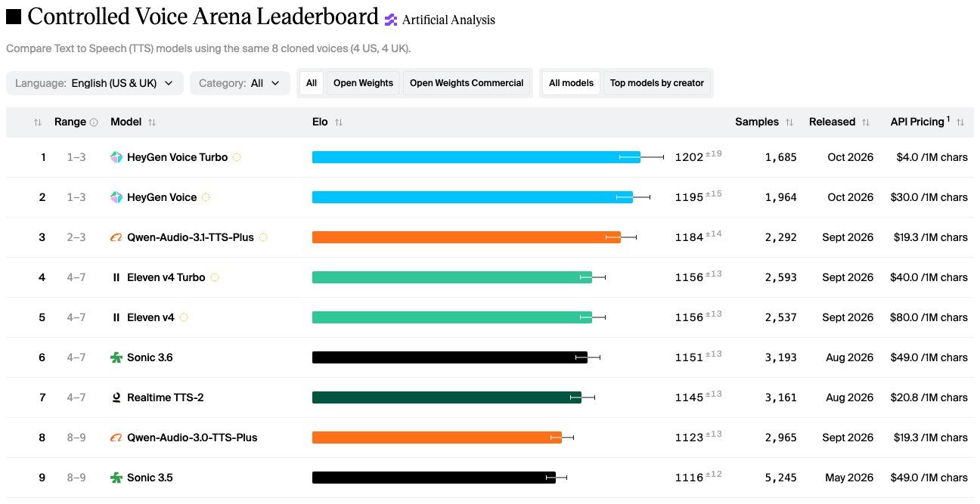This screenshot has width=980, height=504.
Task: Click the Sonic 3.5 logo icon
Action: point(116,478)
